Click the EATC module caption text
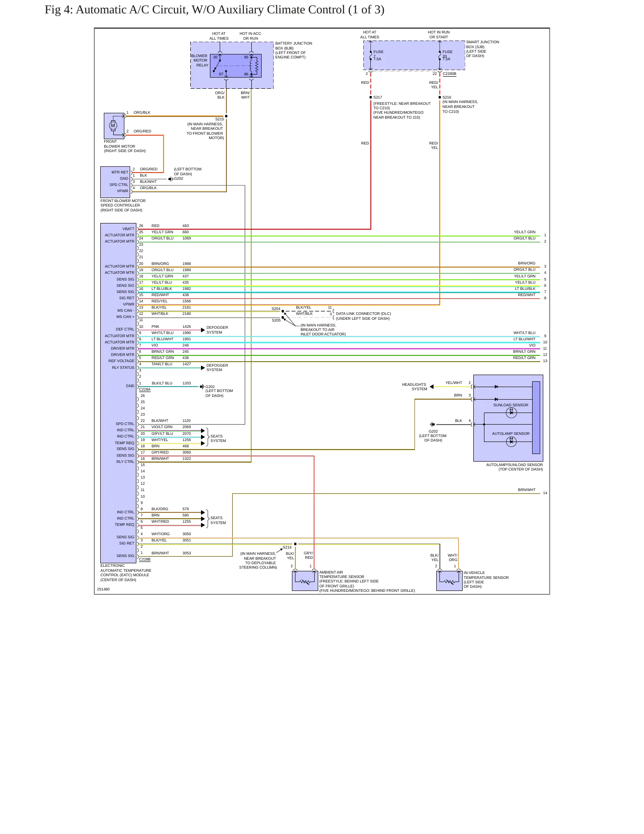 pyautogui.click(x=126, y=573)
